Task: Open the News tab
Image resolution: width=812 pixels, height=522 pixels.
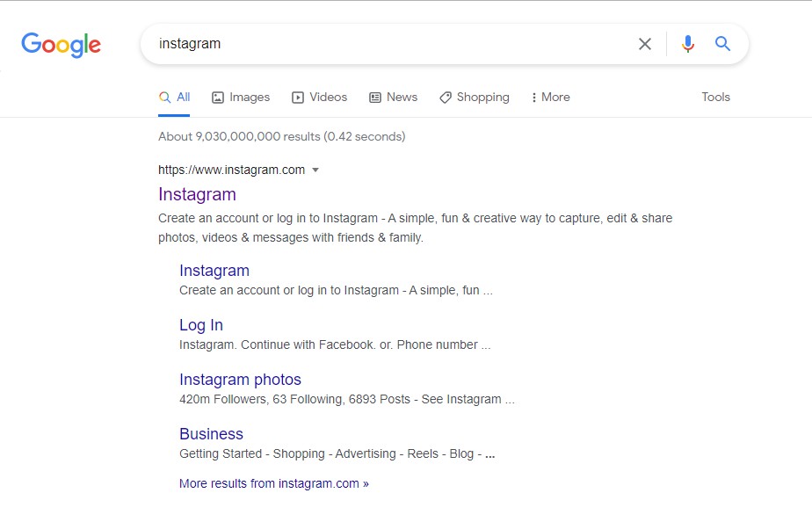Action: tap(393, 98)
